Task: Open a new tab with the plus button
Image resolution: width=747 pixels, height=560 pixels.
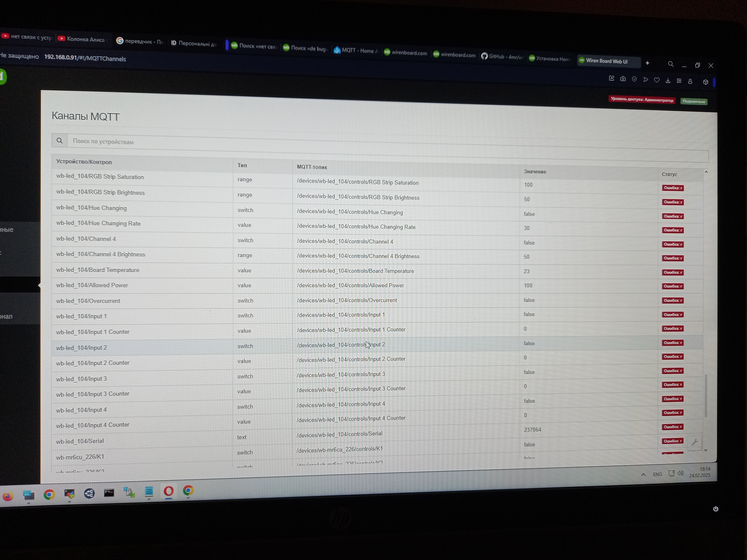Action: [x=647, y=63]
